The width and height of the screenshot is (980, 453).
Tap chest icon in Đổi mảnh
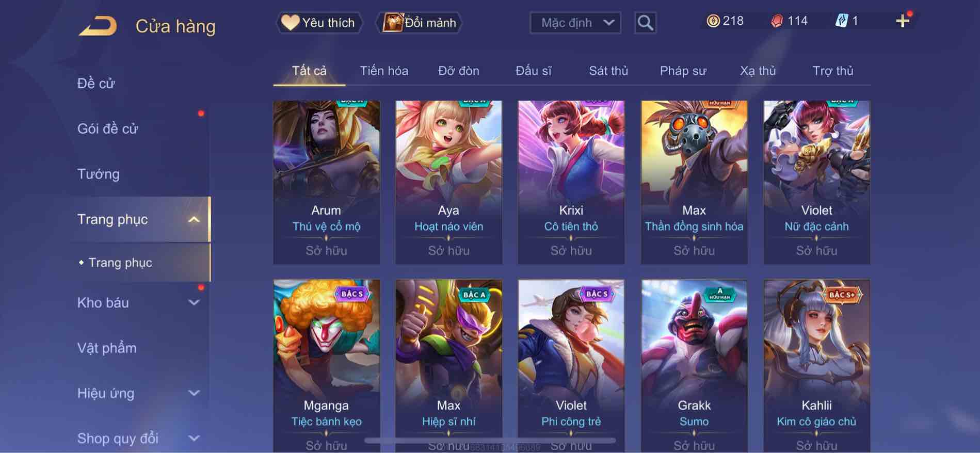coord(392,22)
